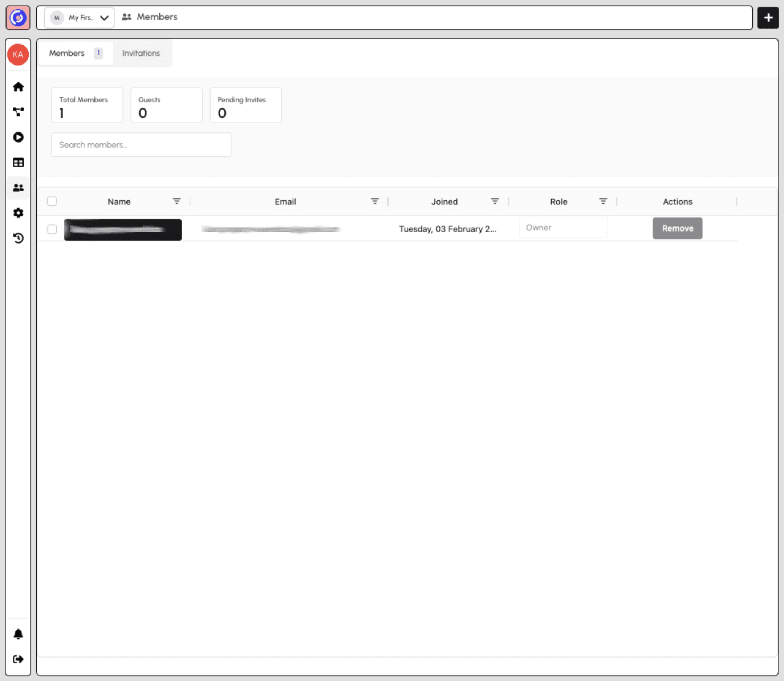The height and width of the screenshot is (681, 784).
Task: Select the workflows icon in the sidebar
Action: (x=18, y=112)
